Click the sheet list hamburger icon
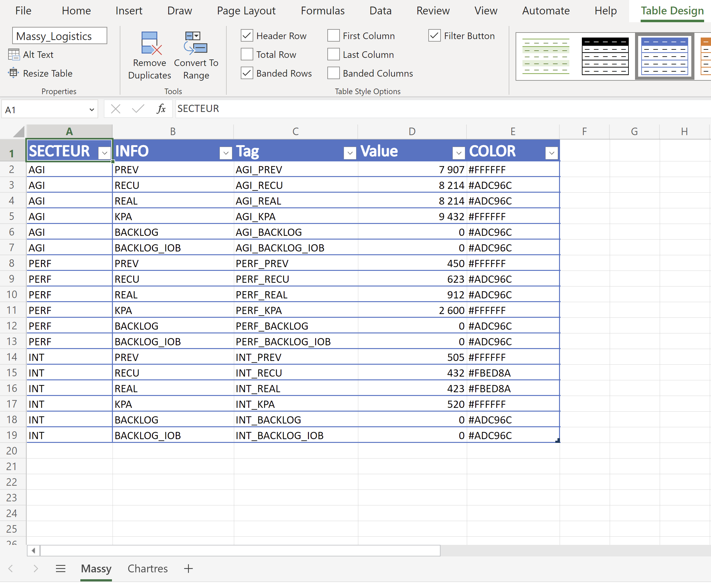 pyautogui.click(x=61, y=569)
